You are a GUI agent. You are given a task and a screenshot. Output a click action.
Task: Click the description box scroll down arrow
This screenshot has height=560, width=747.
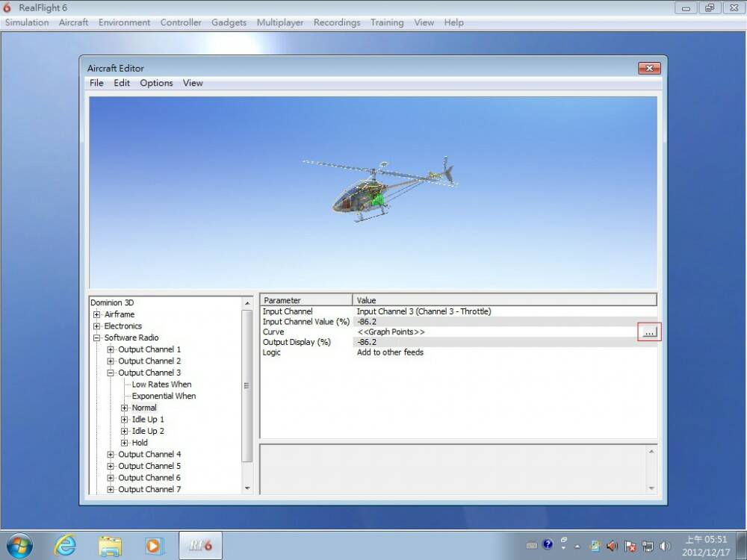pyautogui.click(x=651, y=488)
